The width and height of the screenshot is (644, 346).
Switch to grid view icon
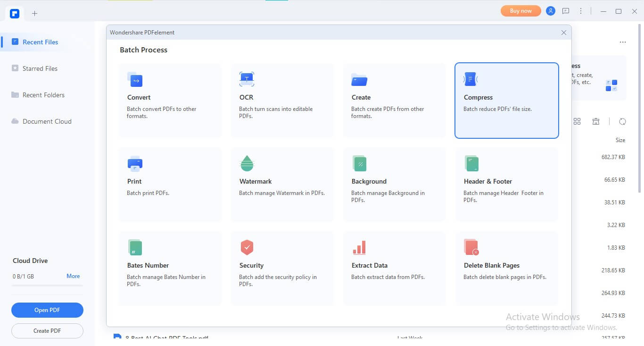click(577, 121)
